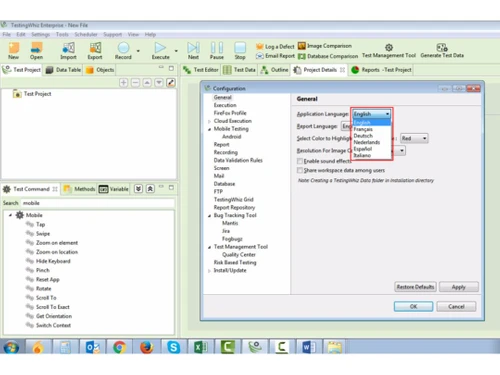The width and height of the screenshot is (500, 375).
Task: Open Firefox from the taskbar
Action: [146, 347]
